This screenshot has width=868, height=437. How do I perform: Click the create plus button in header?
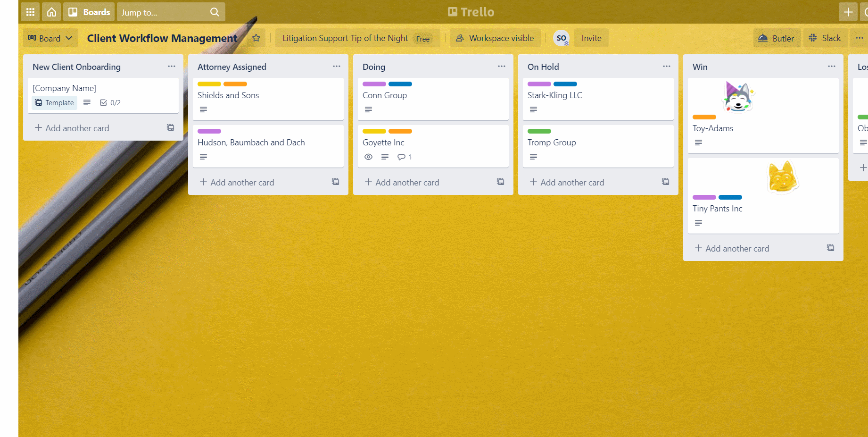coord(848,12)
